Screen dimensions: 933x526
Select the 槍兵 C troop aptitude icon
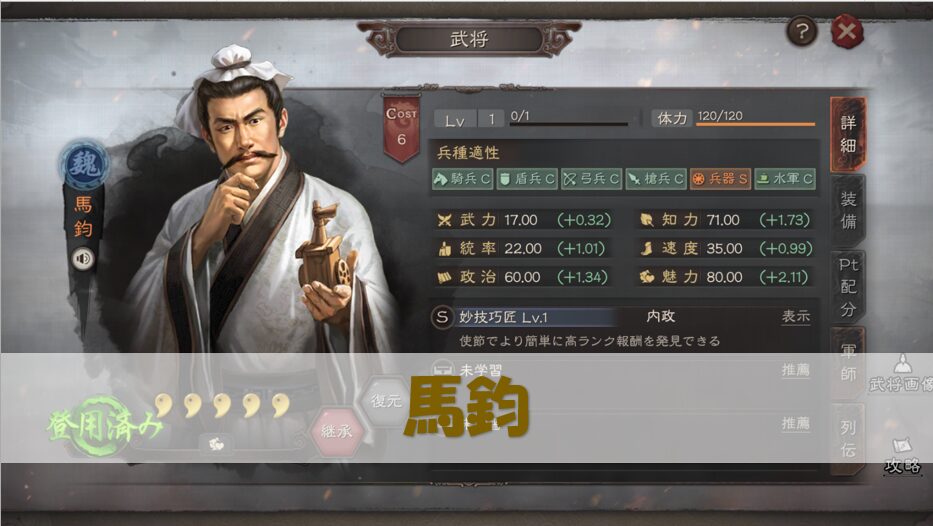(x=656, y=179)
